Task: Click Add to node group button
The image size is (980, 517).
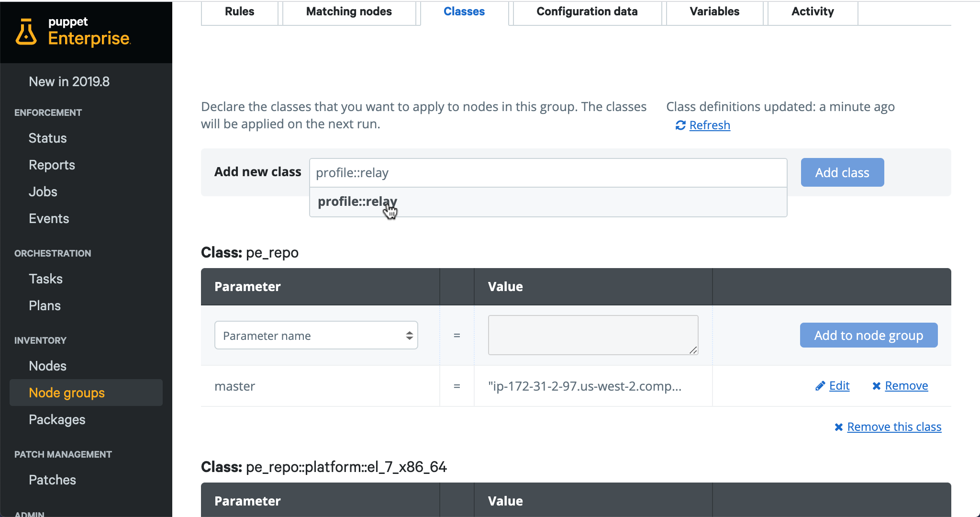Action: coord(869,335)
